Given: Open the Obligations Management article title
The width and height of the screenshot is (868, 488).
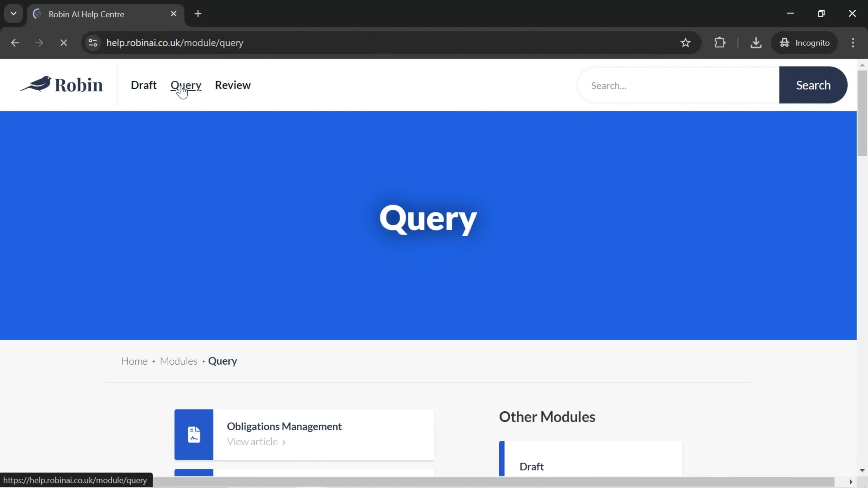Looking at the screenshot, I should point(284,426).
